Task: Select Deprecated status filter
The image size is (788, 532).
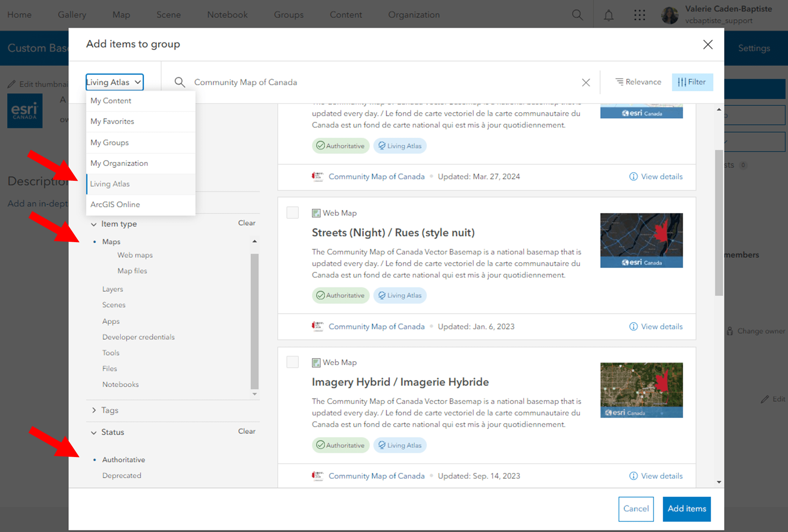Action: pyautogui.click(x=122, y=475)
